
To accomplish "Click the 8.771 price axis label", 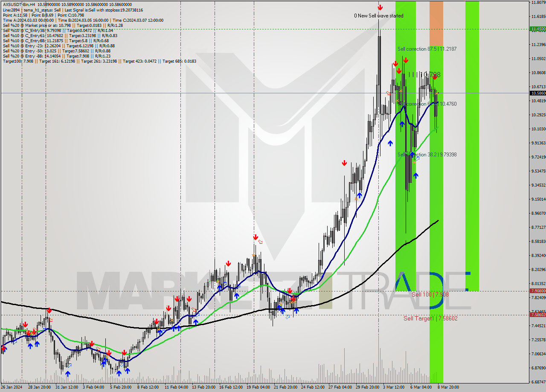I will [538, 227].
